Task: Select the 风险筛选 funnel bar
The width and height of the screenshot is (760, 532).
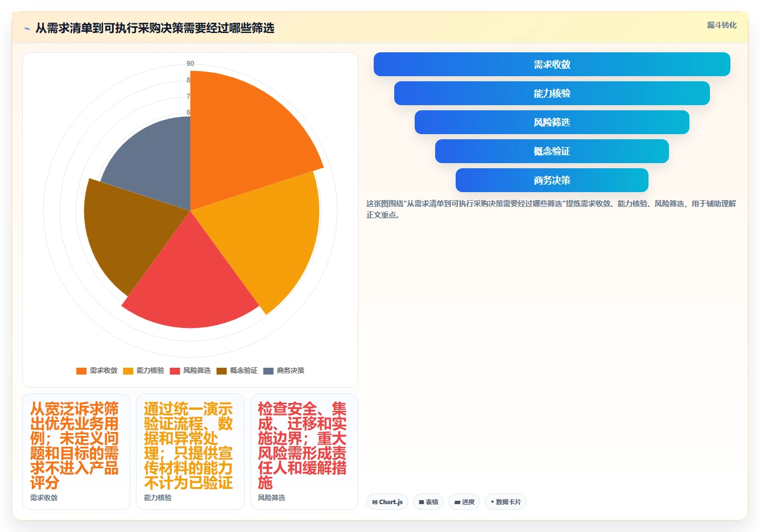Action: [x=552, y=122]
